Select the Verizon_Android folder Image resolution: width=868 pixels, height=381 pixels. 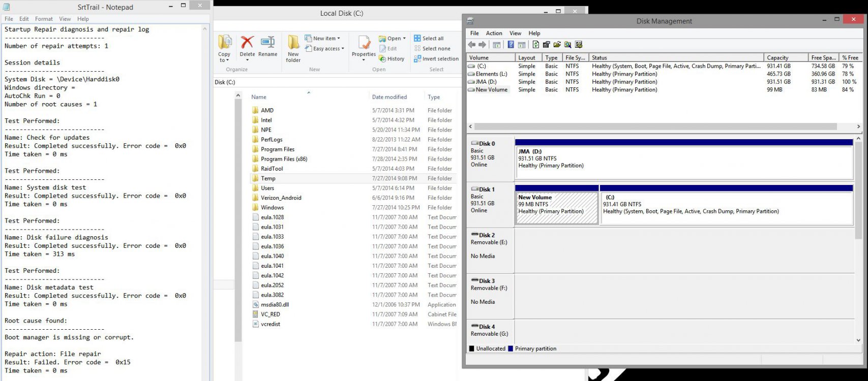coord(281,198)
